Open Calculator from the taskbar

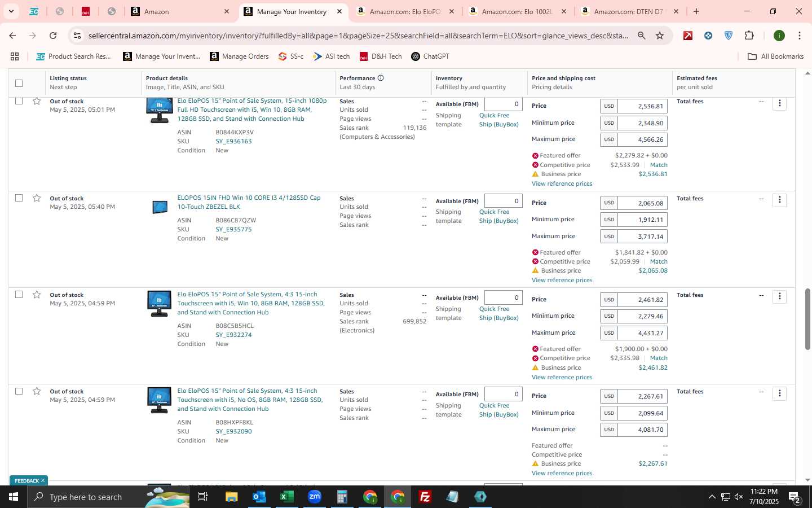(342, 497)
